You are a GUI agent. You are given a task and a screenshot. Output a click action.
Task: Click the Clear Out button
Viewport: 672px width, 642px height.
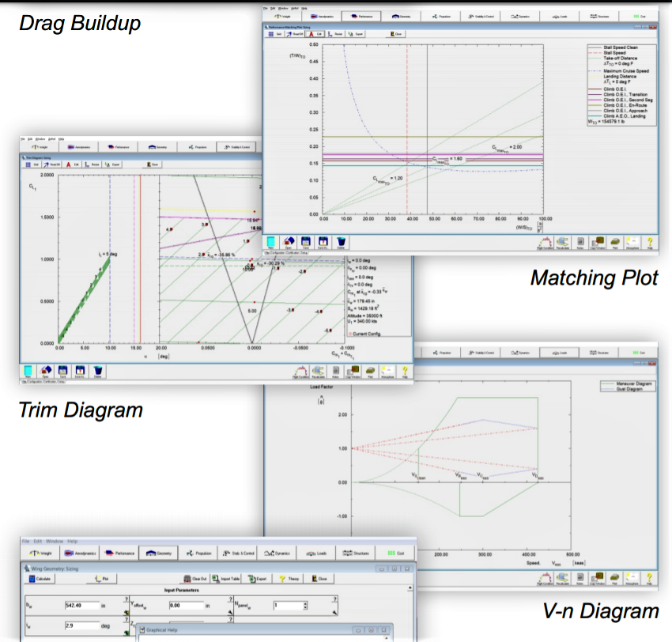[195, 579]
